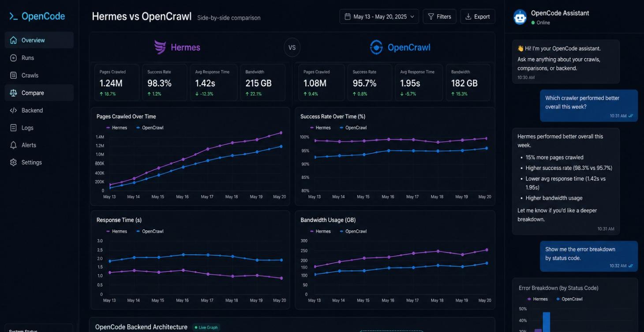Viewport: 644px width, 332px height.
Task: Click the Compare scales icon
Action: tap(13, 93)
